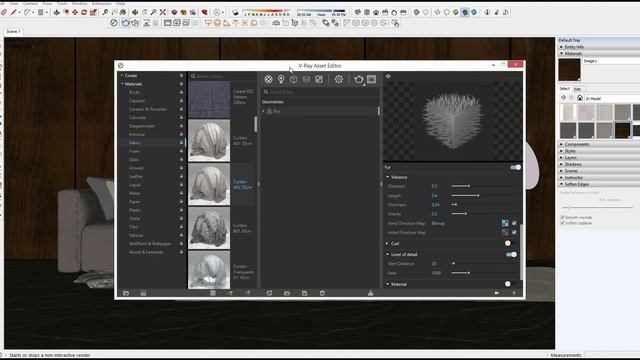
Task: Expand the Fur geometry item arrow
Action: click(263, 111)
